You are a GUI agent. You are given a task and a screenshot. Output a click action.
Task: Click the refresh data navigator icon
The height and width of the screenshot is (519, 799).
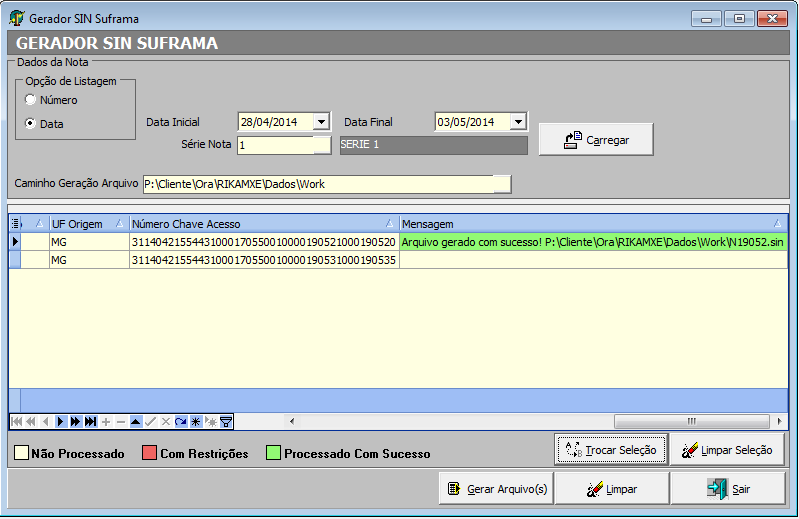click(x=181, y=421)
